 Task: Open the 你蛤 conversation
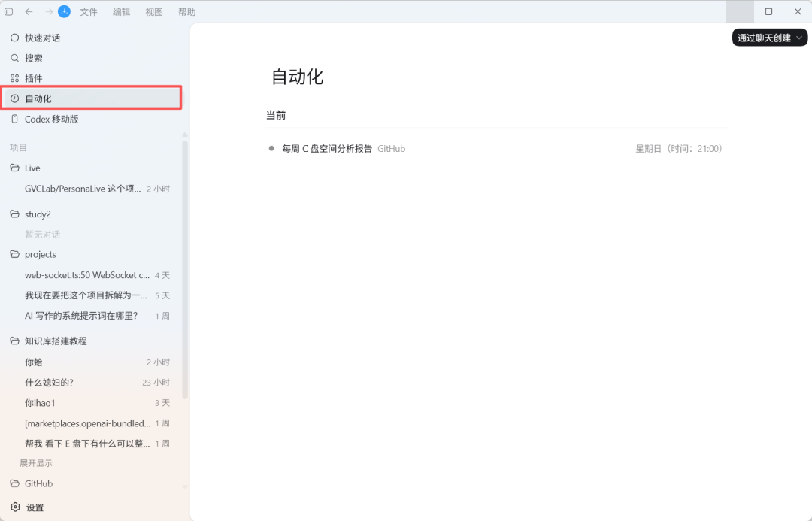(x=92, y=362)
